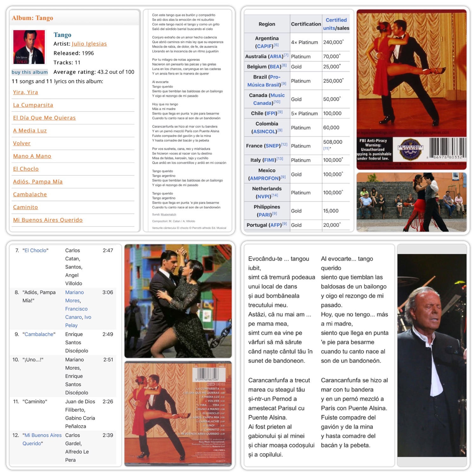Open Yira, Yira lyrics link

(x=25, y=92)
